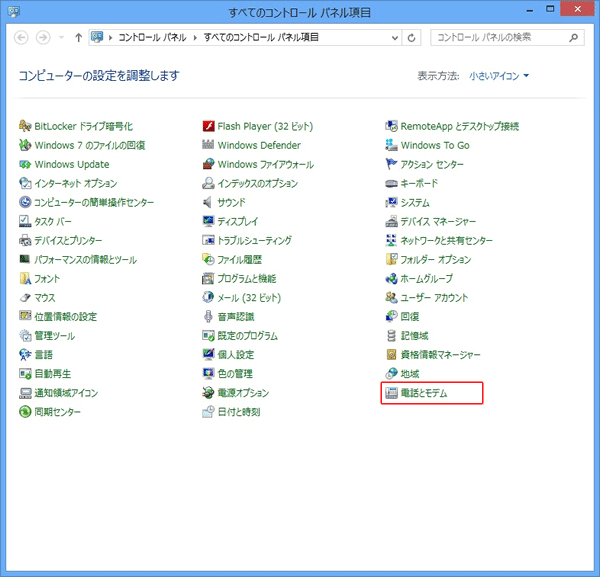Open the フォルダー オプション link
Screen dimensions: 600x577
click(435, 259)
